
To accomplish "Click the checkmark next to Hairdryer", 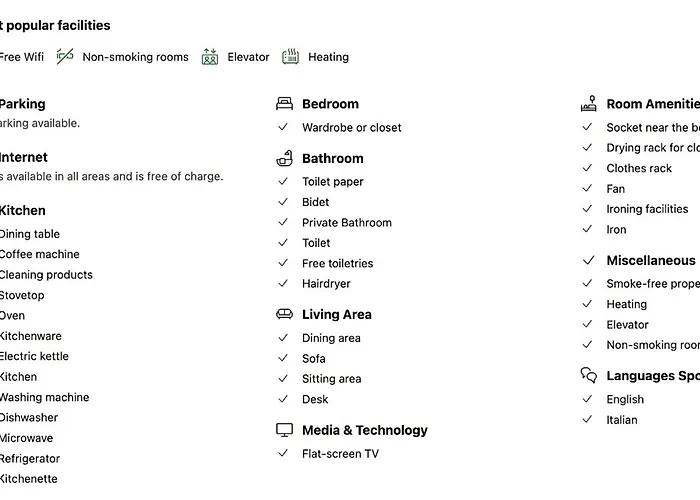I will point(283,283).
